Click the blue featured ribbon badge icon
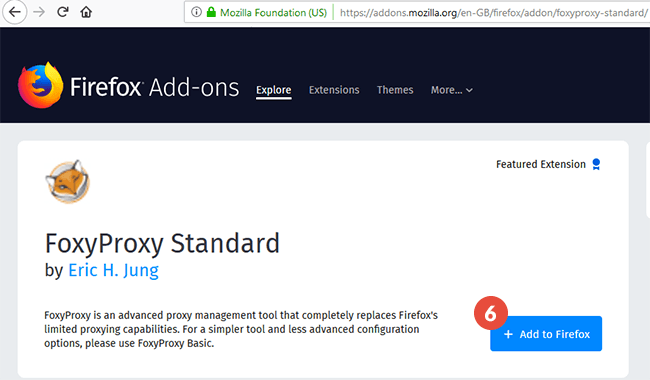Viewport: 650px width, 380px height. pos(596,164)
